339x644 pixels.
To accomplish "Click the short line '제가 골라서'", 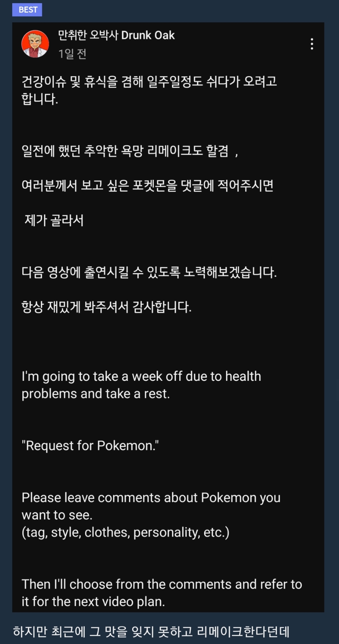I will tap(54, 220).
